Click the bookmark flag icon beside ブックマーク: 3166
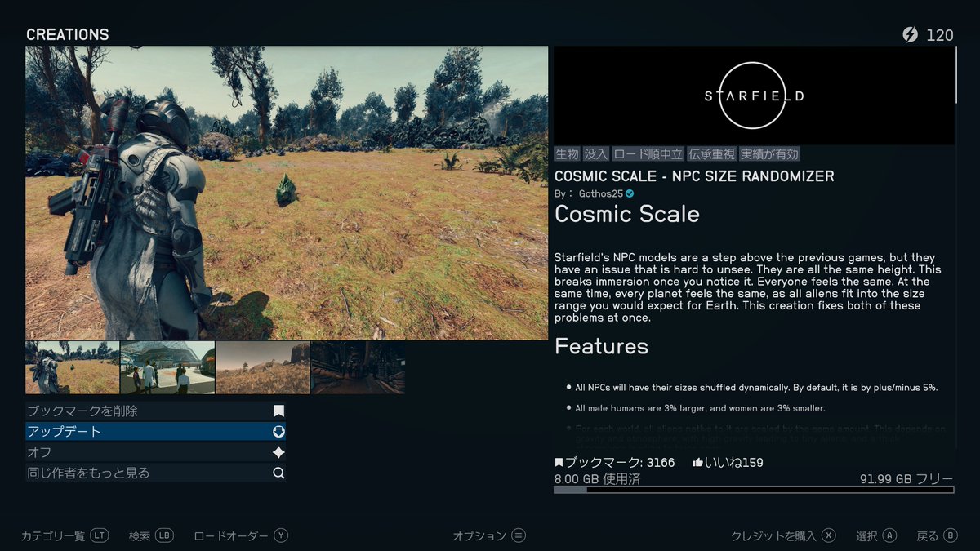980x551 pixels. click(559, 463)
